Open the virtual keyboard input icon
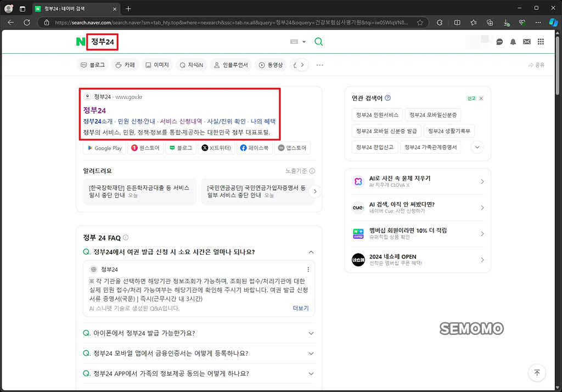 point(294,42)
